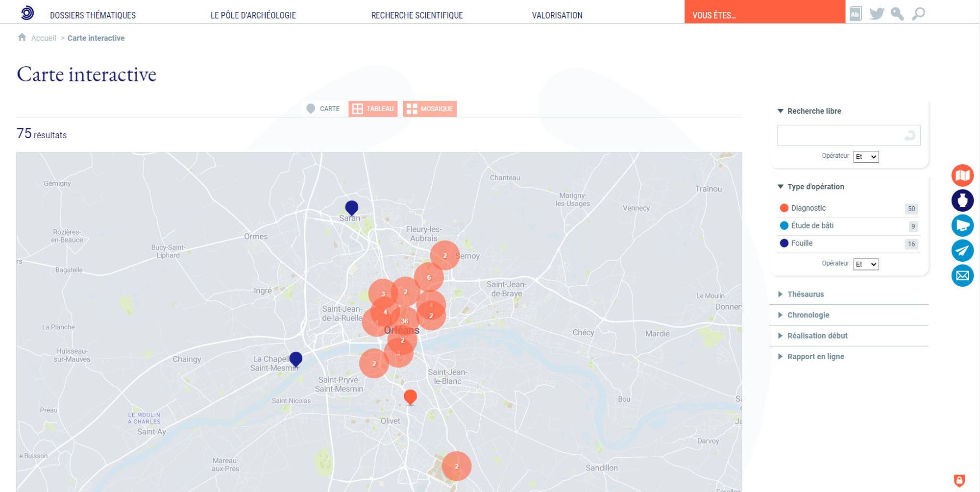Click the paper plane shortcut icon
The image size is (980, 492).
(x=962, y=250)
